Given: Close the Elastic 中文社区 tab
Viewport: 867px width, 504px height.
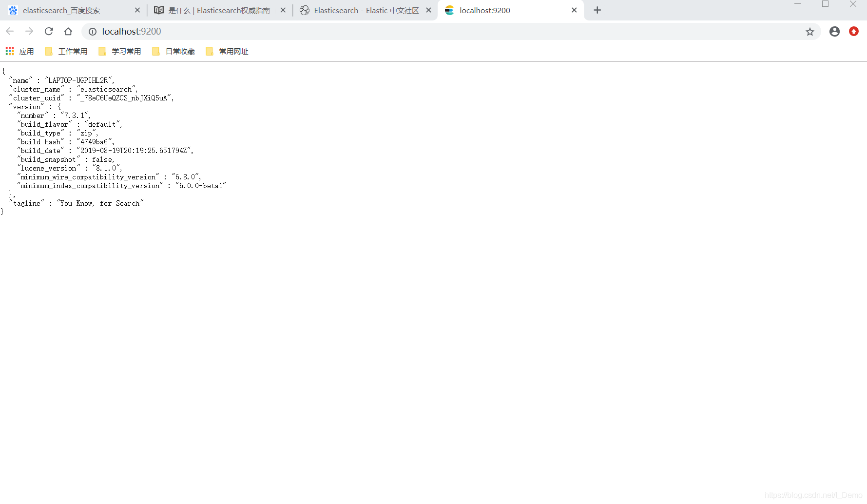Looking at the screenshot, I should [x=428, y=10].
